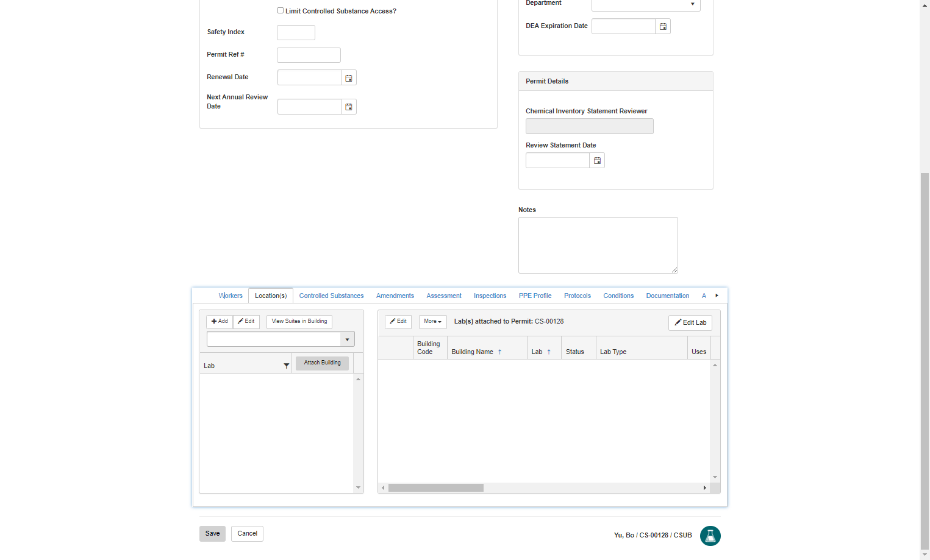Click the labs grid horizontal scrollbar thumb

tap(436, 488)
